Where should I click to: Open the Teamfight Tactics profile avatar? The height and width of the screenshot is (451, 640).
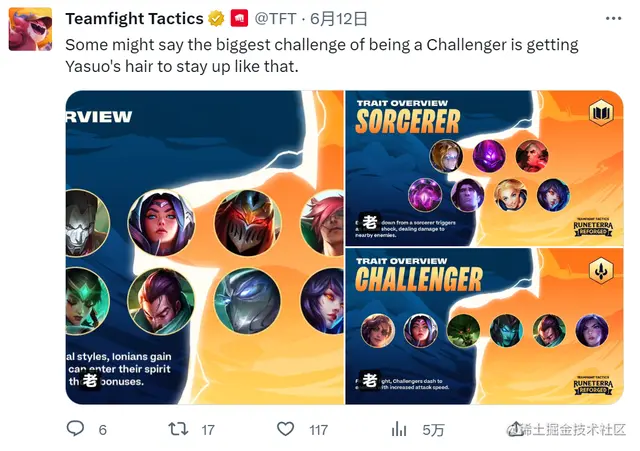pyautogui.click(x=31, y=29)
